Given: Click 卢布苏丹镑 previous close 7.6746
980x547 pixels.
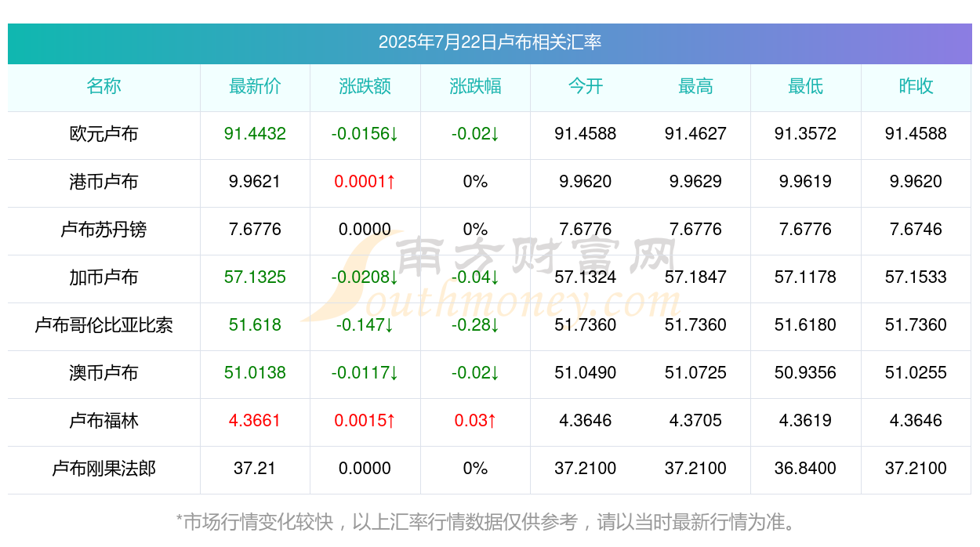Looking at the screenshot, I should pyautogui.click(x=916, y=230).
